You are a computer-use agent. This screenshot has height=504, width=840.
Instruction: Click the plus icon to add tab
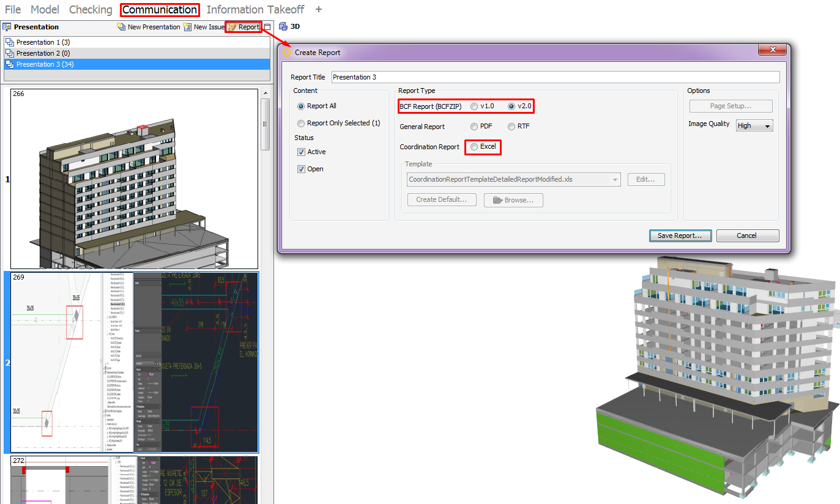[318, 10]
